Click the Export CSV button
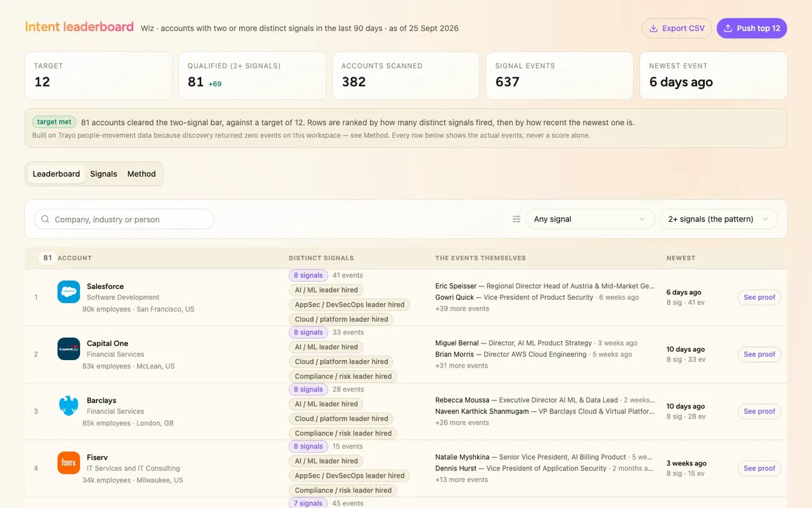812x508 pixels. (x=677, y=28)
